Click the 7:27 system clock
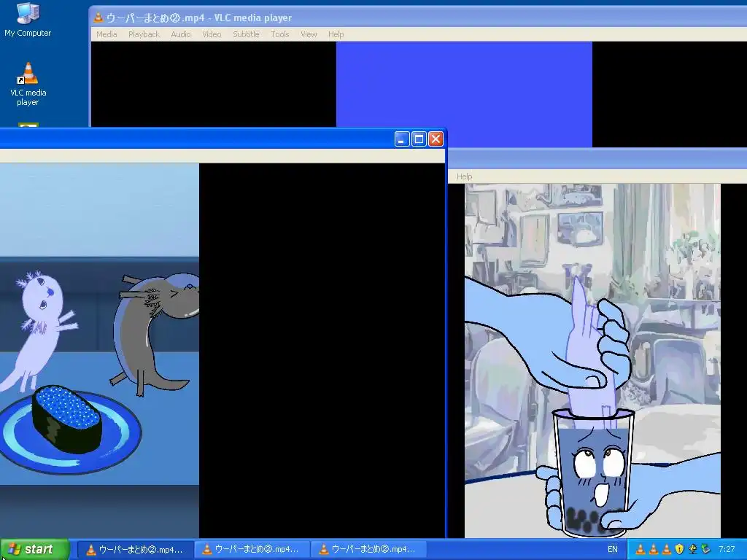Image resolution: width=747 pixels, height=560 pixels. (x=727, y=550)
